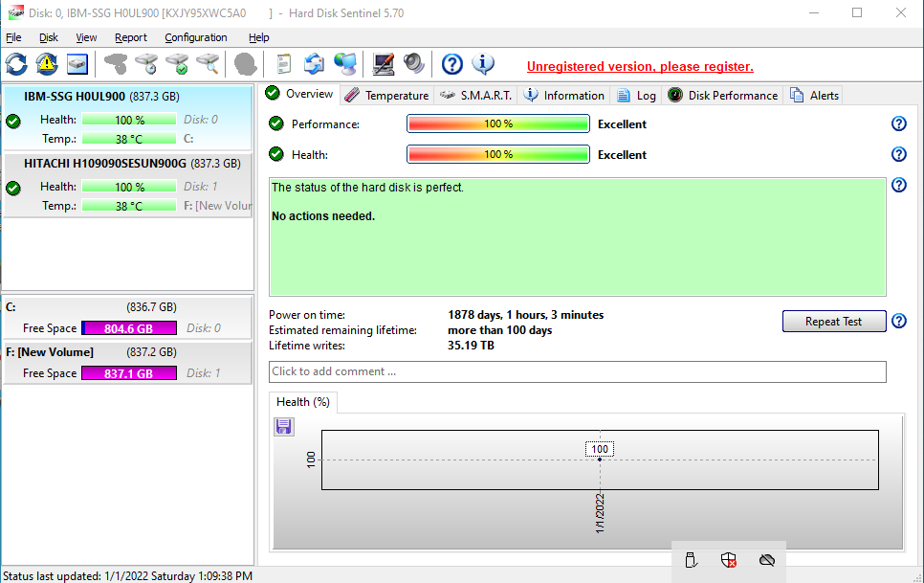Click the save graph floppy disk icon
Image resolution: width=924 pixels, height=583 pixels.
click(x=284, y=426)
